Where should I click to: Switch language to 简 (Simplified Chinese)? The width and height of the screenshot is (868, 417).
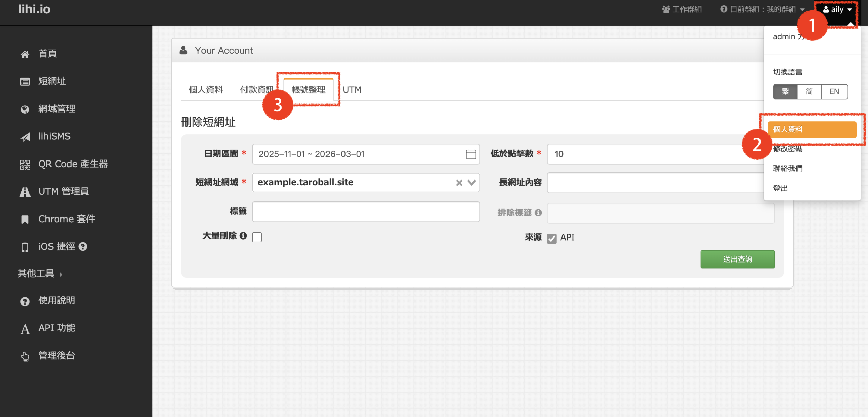[809, 92]
